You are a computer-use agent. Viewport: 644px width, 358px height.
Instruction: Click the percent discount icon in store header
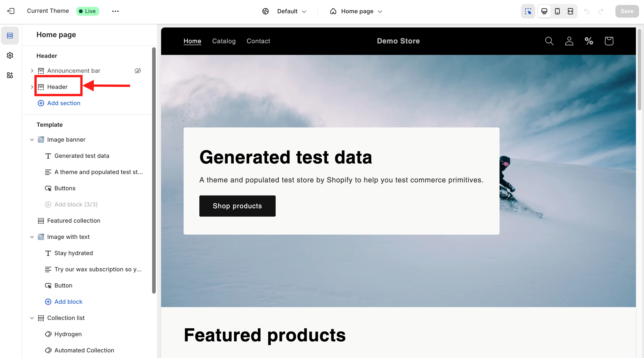click(589, 41)
